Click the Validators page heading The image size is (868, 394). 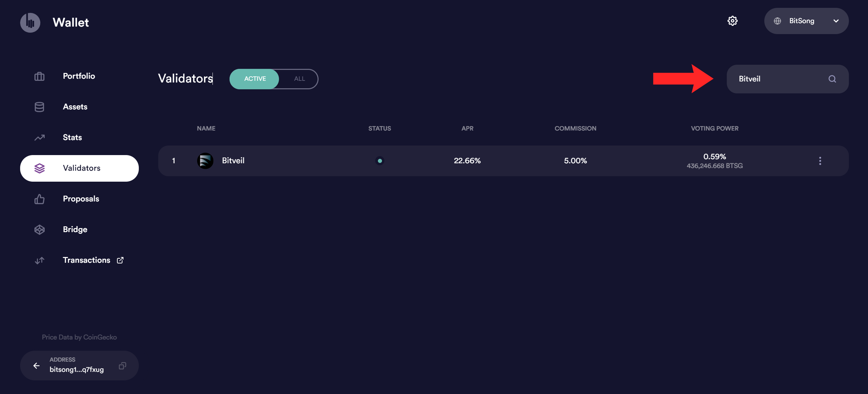pyautogui.click(x=185, y=79)
